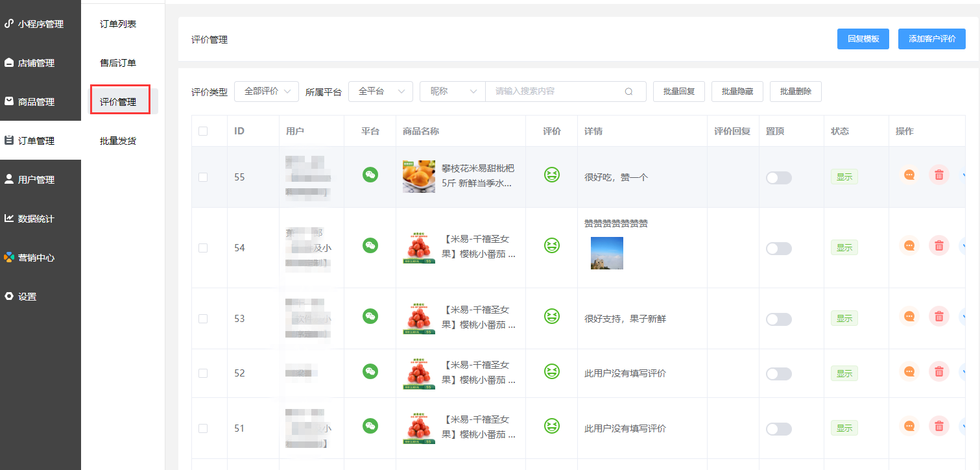This screenshot has width=980, height=470.
Task: Click the smiley rating icon in row 55
Action: pos(552,175)
